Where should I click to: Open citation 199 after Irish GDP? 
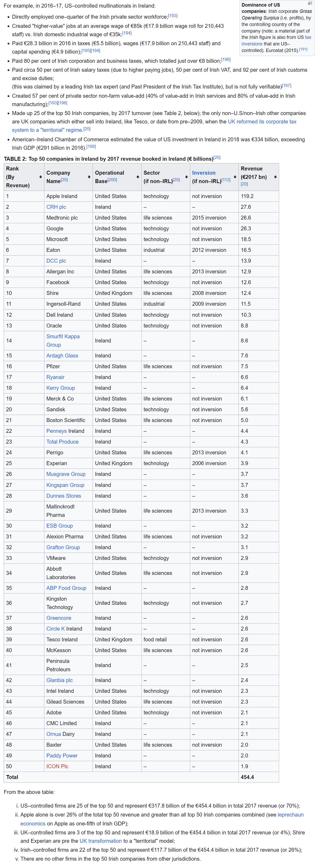(x=91, y=147)
